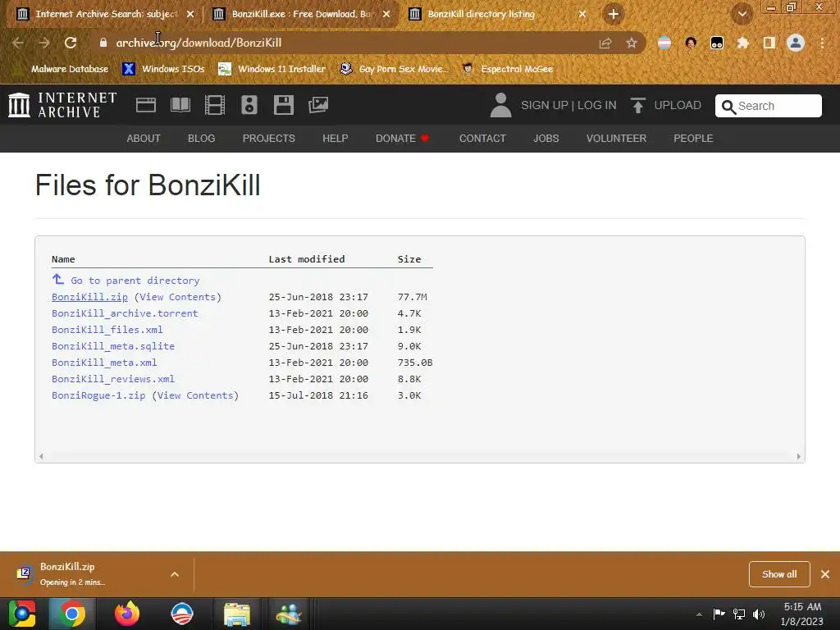Download BonziRogue-1.zip link

pos(98,395)
